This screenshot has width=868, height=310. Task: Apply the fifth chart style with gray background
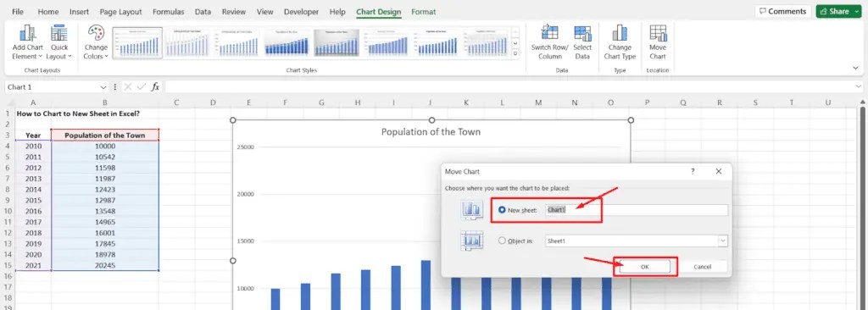(337, 42)
